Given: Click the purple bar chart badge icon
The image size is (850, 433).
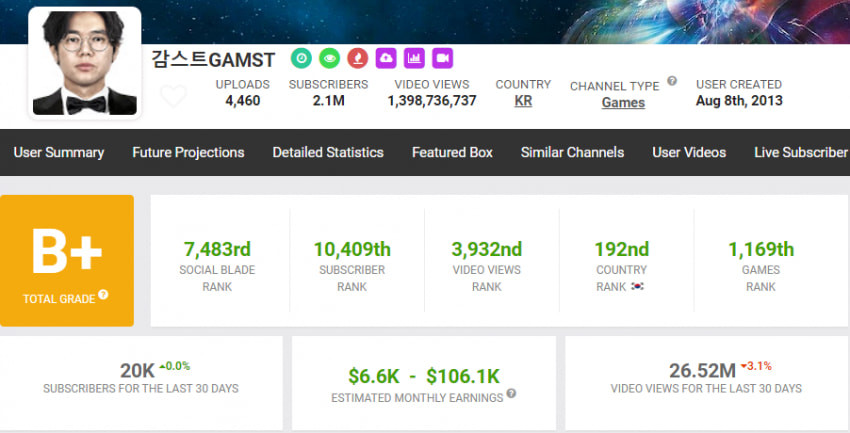Looking at the screenshot, I should 414,58.
